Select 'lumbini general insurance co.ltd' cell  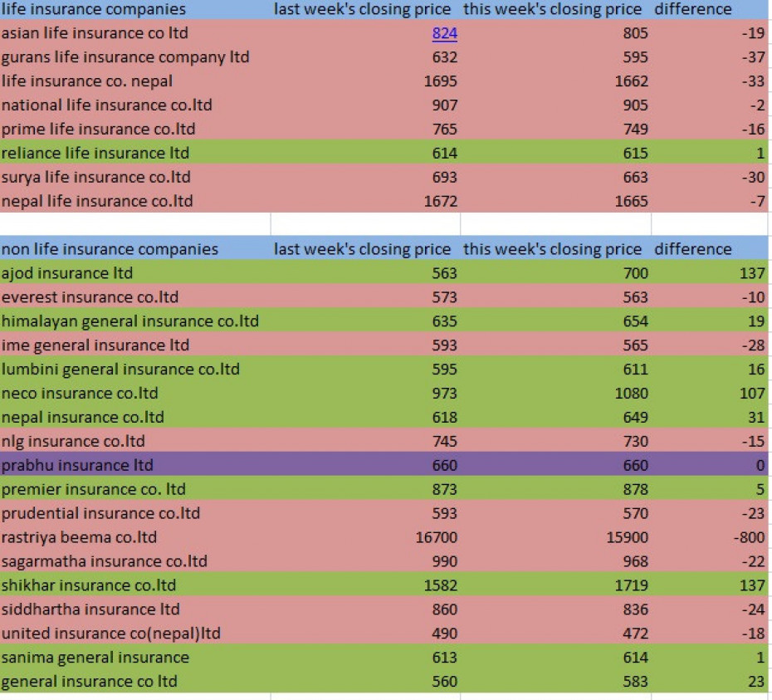point(135,369)
